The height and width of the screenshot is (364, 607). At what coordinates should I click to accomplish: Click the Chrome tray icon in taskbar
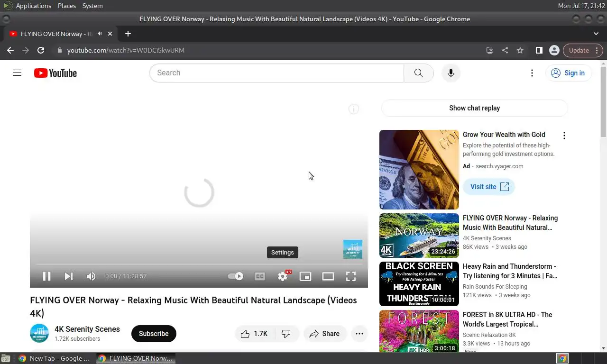562,358
